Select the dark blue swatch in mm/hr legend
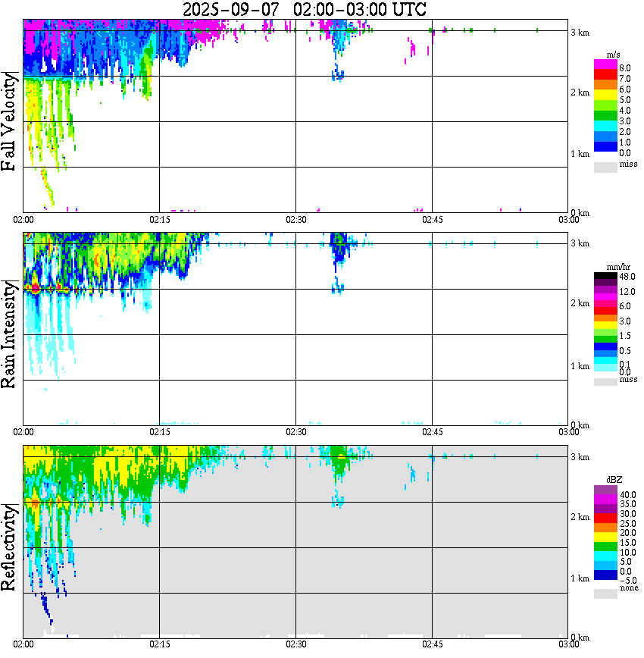The image size is (644, 658). pos(605,346)
